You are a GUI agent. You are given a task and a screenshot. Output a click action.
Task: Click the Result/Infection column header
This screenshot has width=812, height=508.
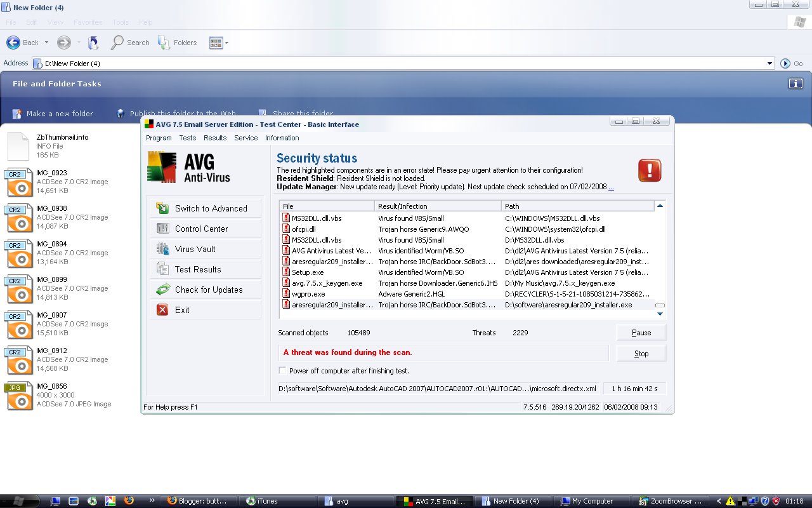pyautogui.click(x=438, y=206)
